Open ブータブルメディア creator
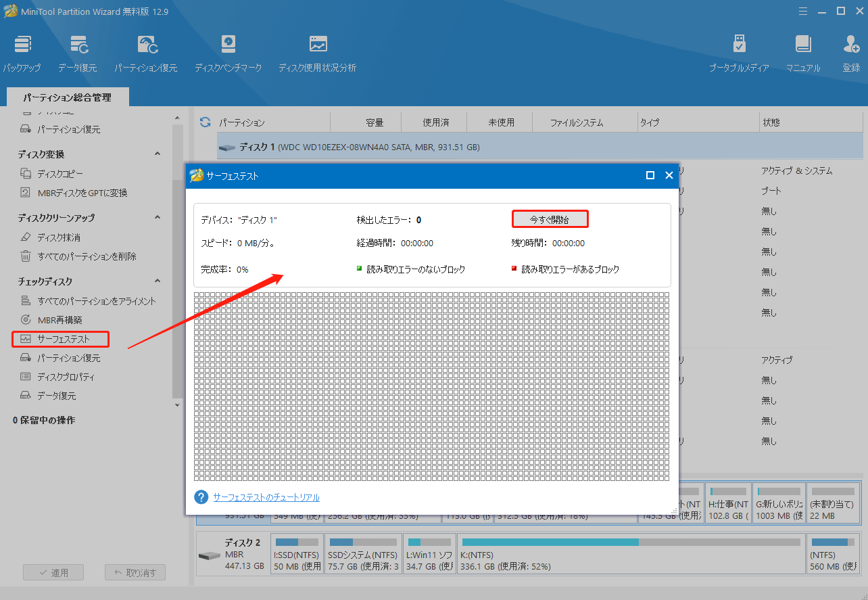The image size is (868, 600). (x=739, y=53)
